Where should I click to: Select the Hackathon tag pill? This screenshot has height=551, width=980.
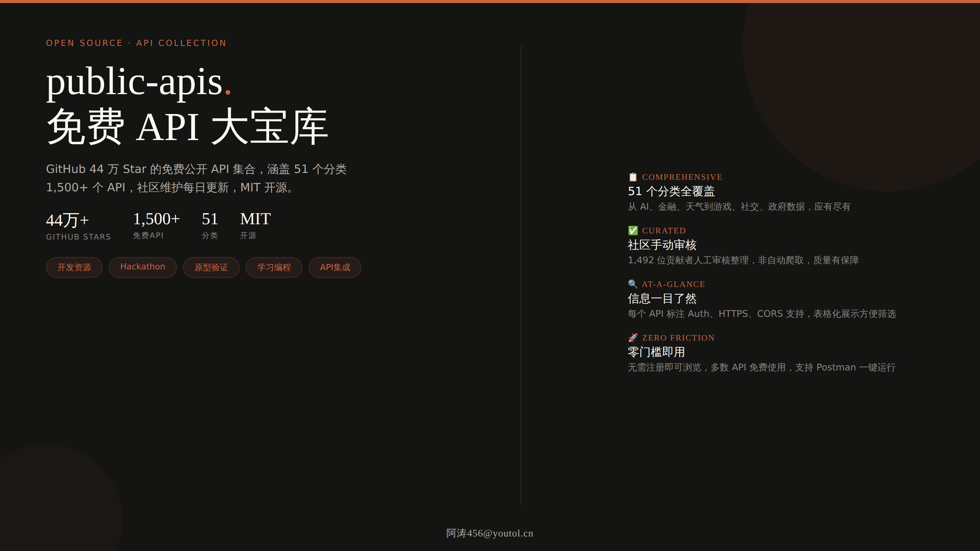click(143, 267)
